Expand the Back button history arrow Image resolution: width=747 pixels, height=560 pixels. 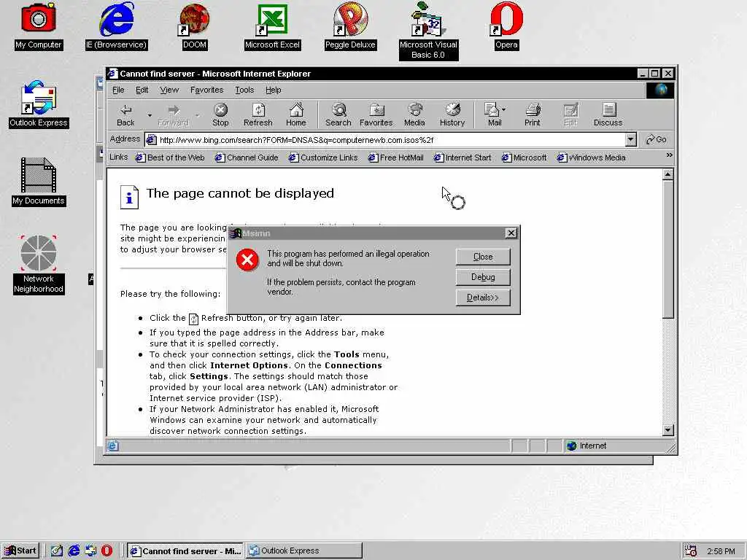(149, 115)
